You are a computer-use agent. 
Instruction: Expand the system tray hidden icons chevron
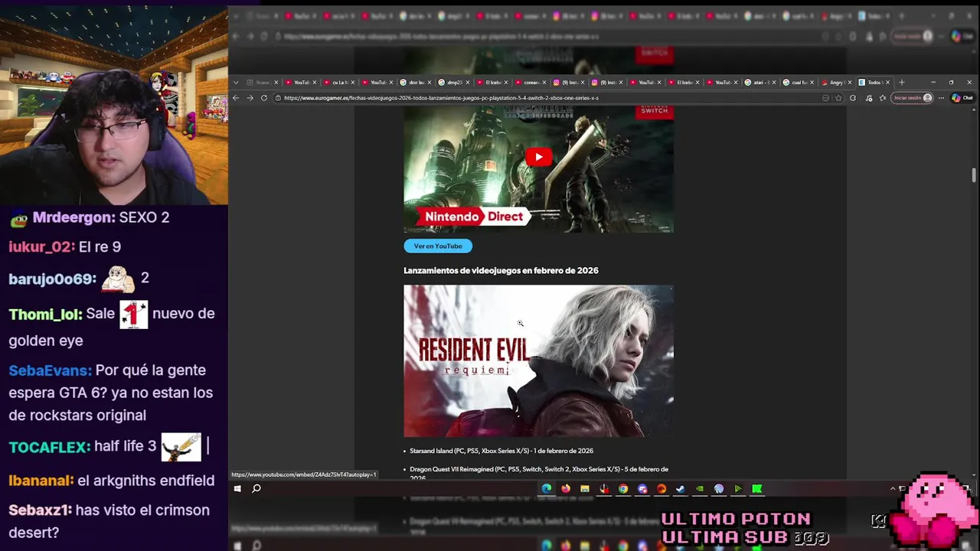click(893, 488)
